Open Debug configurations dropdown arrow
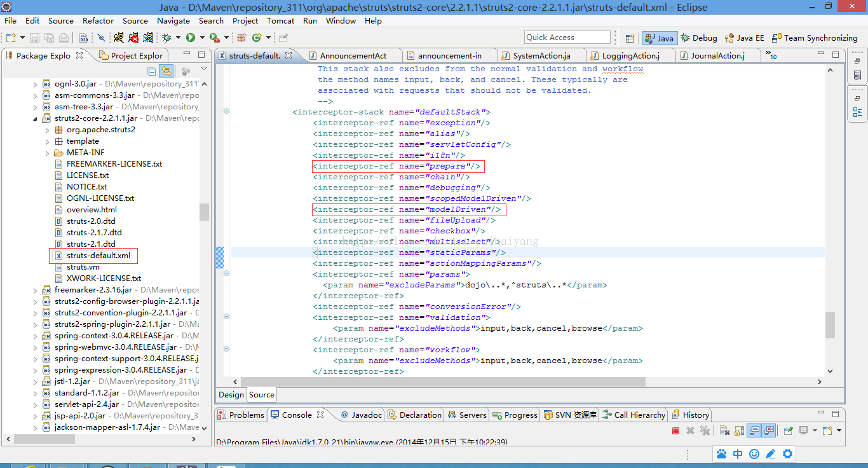 [178, 38]
